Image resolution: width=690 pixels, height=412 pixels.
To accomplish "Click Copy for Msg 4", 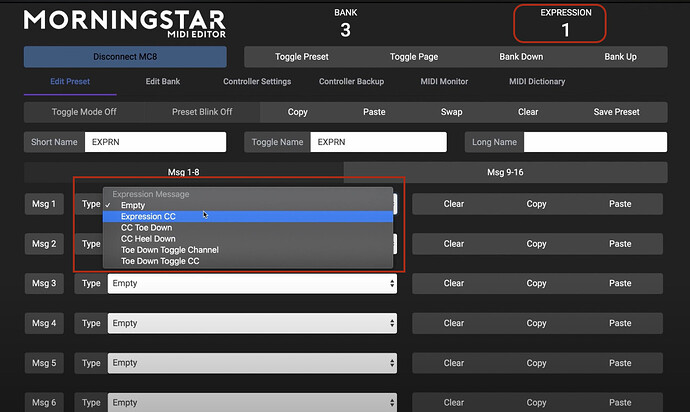I will point(536,323).
